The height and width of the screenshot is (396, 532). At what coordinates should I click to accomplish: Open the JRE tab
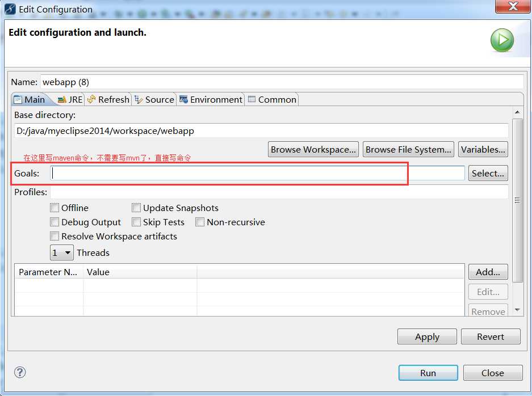70,100
